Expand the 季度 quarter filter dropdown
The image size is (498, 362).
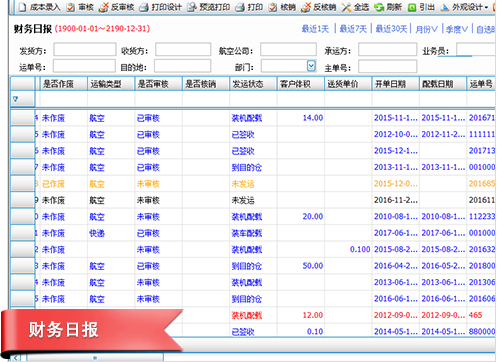point(457,29)
